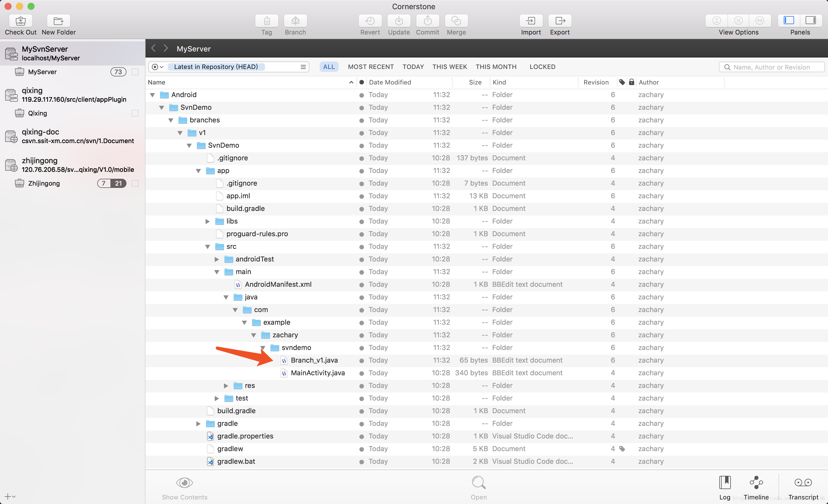
Task: Go back with the navigation arrow
Action: 154,48
